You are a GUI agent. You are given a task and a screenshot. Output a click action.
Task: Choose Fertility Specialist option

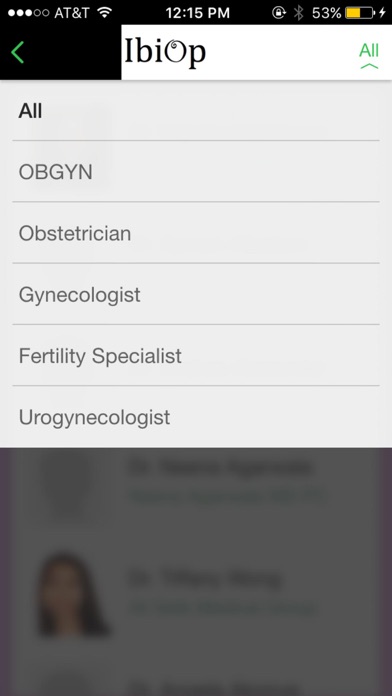point(196,355)
